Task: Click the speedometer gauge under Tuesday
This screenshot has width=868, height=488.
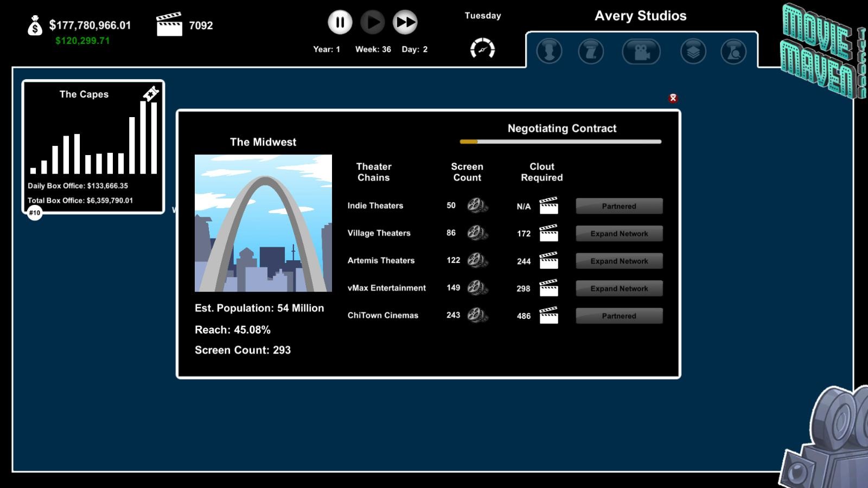Action: click(482, 48)
